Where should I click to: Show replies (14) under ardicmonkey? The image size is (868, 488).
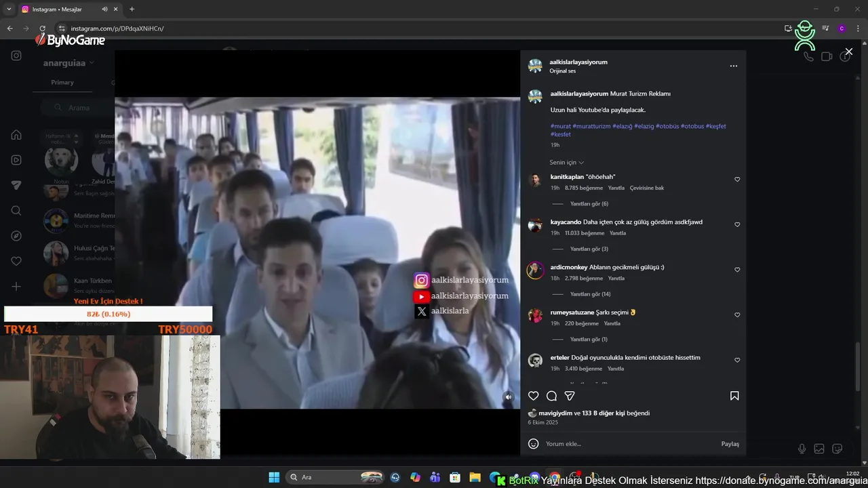[x=590, y=294]
